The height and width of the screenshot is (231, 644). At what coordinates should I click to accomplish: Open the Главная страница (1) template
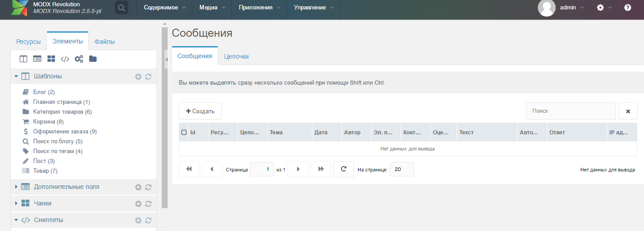61,102
